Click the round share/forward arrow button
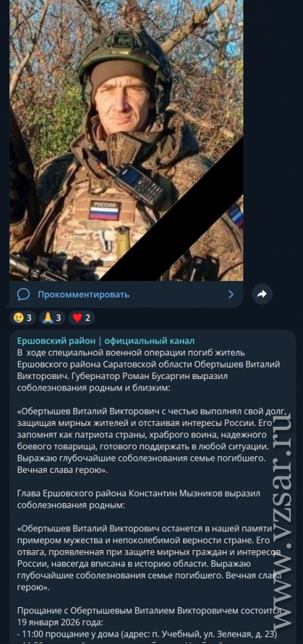 click(262, 294)
